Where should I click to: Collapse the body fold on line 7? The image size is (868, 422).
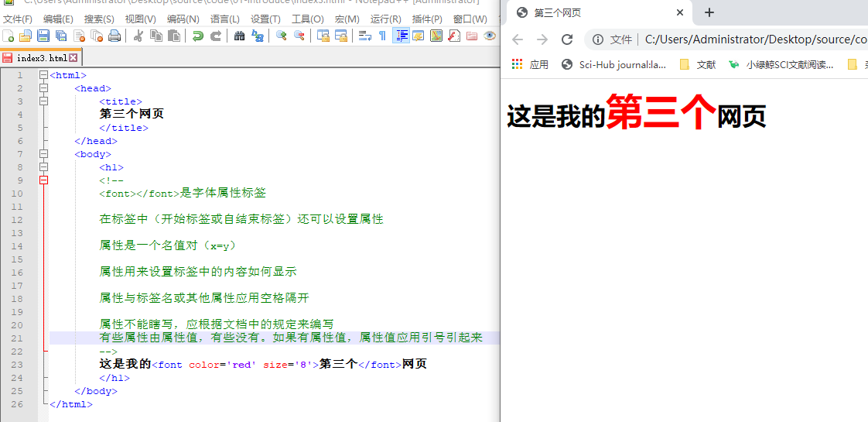pos(44,154)
